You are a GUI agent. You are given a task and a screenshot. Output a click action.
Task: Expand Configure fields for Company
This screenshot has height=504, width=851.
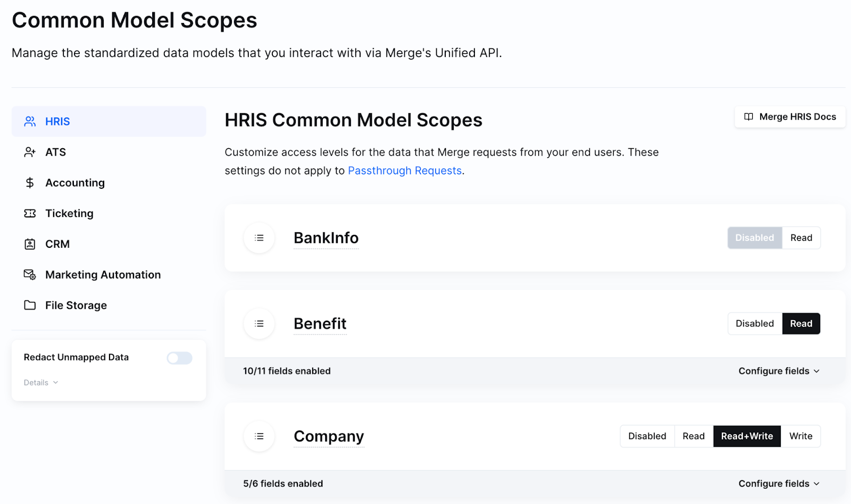coord(779,483)
